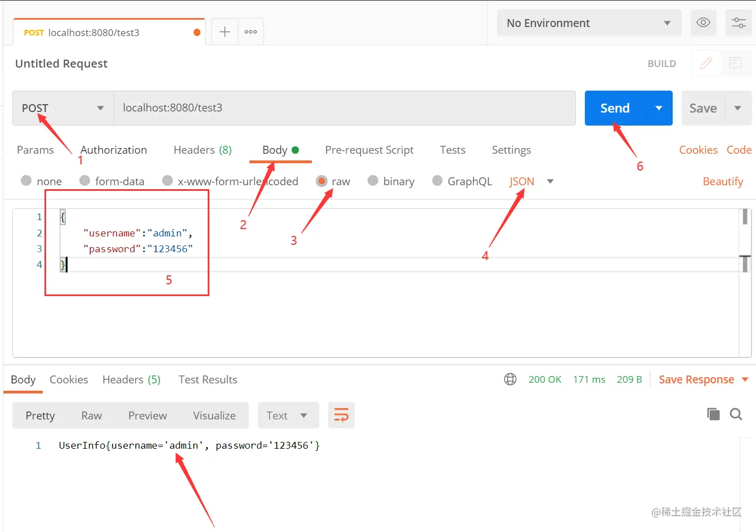
Task: Open the request Settings tab
Action: (511, 150)
